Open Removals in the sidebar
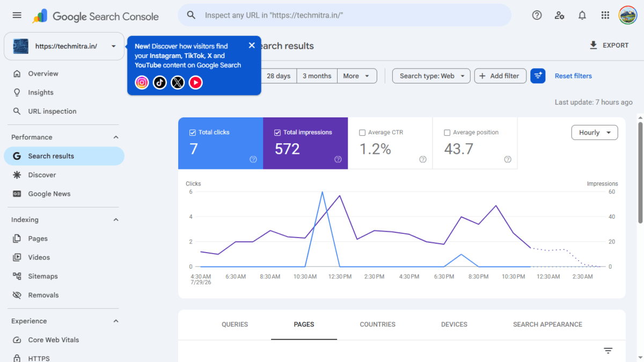Image resolution: width=644 pixels, height=362 pixels. [x=64, y=295]
